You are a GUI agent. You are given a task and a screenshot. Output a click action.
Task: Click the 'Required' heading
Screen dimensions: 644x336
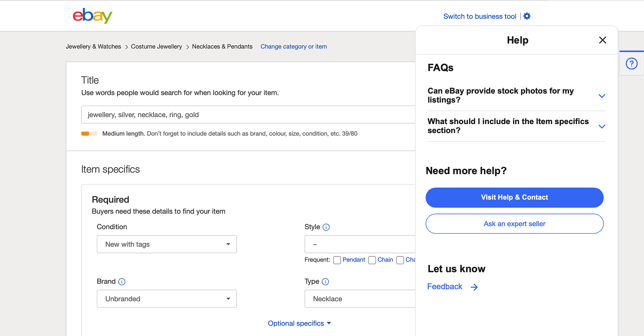[110, 200]
